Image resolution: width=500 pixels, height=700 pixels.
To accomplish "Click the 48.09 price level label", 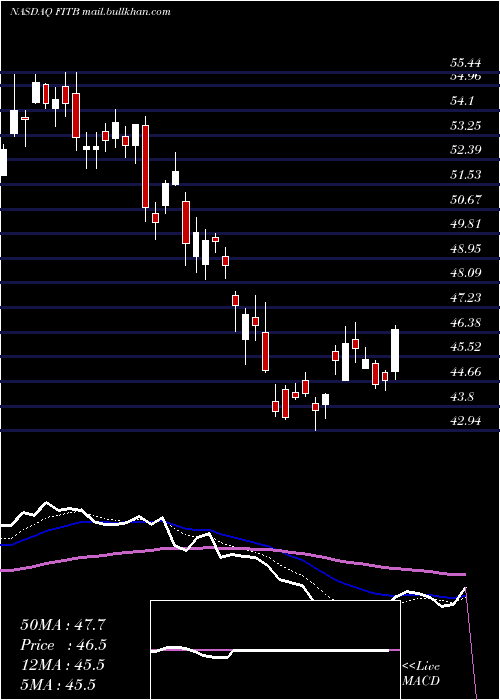I will click(x=466, y=272).
